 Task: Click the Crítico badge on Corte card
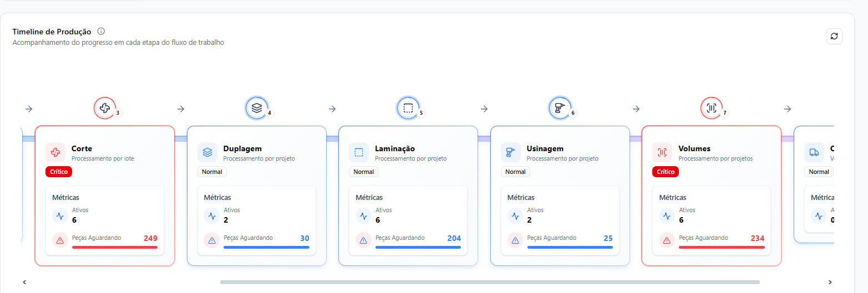pyautogui.click(x=59, y=172)
